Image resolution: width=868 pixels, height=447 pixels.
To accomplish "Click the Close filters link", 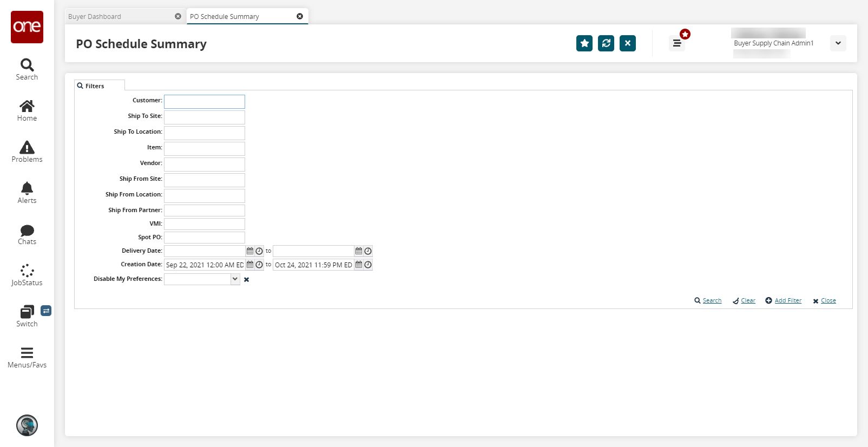I will pyautogui.click(x=828, y=301).
